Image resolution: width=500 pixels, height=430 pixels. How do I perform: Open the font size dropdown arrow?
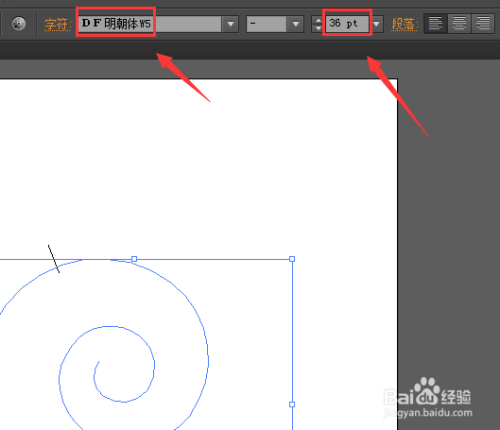click(x=377, y=24)
